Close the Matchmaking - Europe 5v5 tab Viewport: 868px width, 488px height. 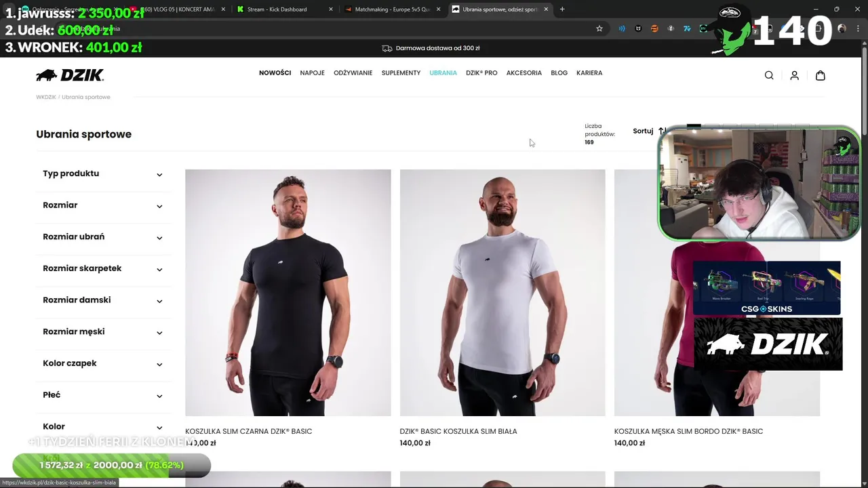(439, 9)
